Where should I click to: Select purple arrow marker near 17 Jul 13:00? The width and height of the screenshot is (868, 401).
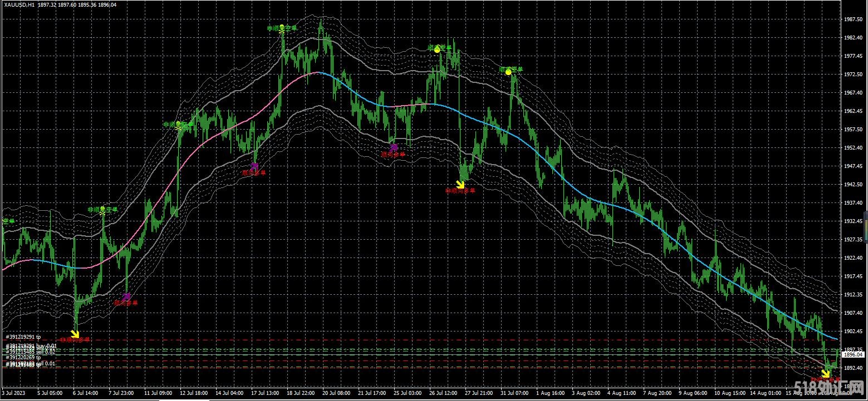[254, 166]
